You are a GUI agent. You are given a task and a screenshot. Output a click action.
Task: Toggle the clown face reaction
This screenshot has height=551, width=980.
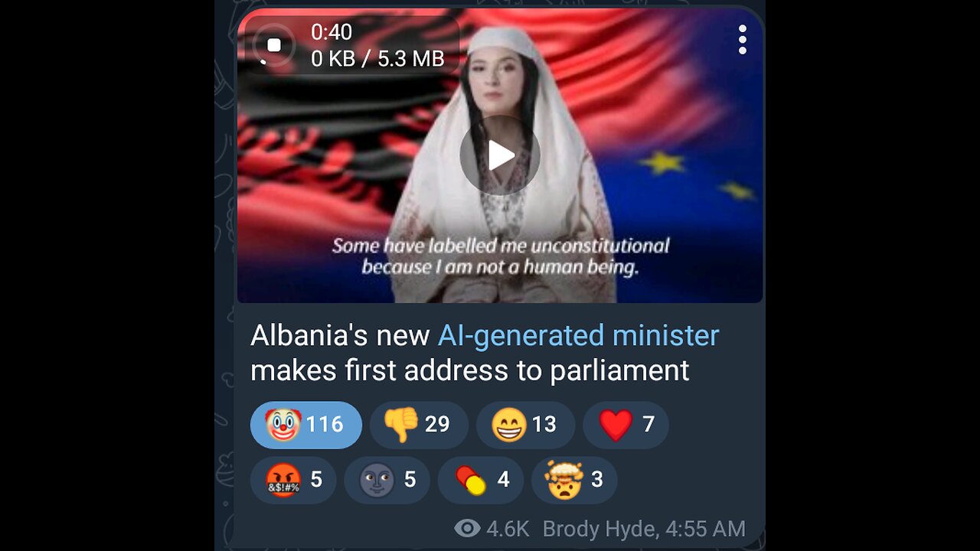point(306,425)
